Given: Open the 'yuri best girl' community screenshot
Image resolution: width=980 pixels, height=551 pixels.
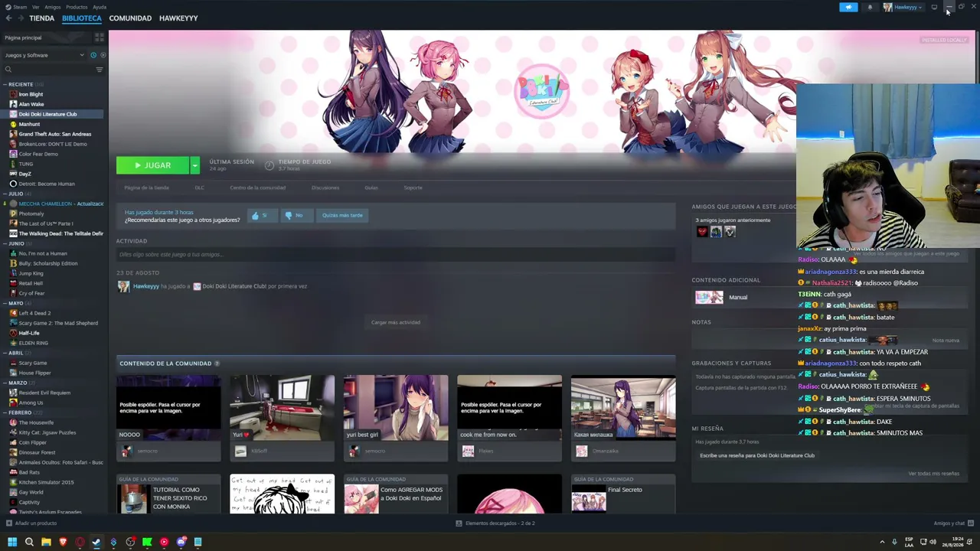Looking at the screenshot, I should point(396,407).
